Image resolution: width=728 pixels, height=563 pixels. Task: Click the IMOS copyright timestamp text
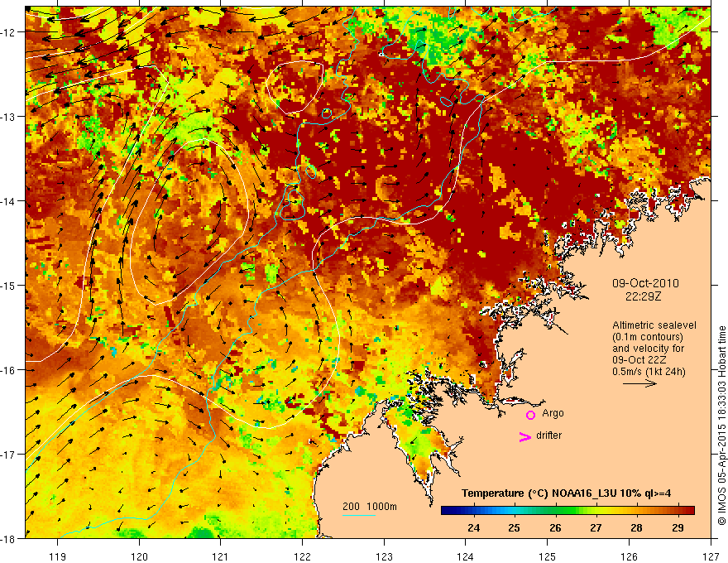click(x=721, y=426)
